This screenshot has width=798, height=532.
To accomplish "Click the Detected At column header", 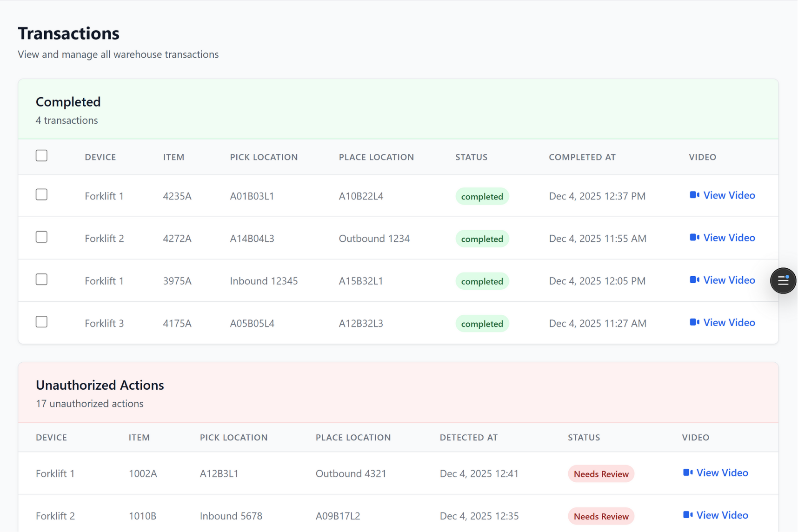I will (468, 438).
